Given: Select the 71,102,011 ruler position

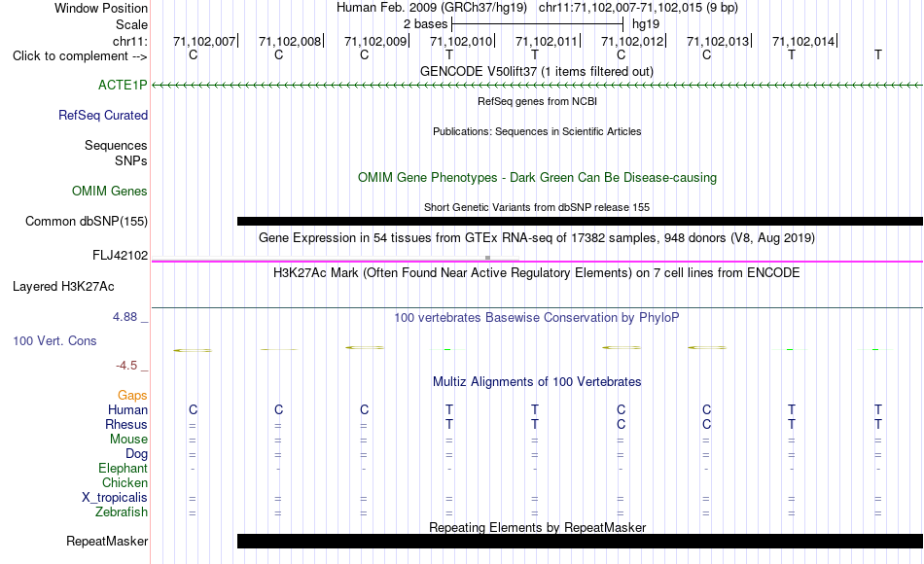Looking at the screenshot, I should pos(547,41).
